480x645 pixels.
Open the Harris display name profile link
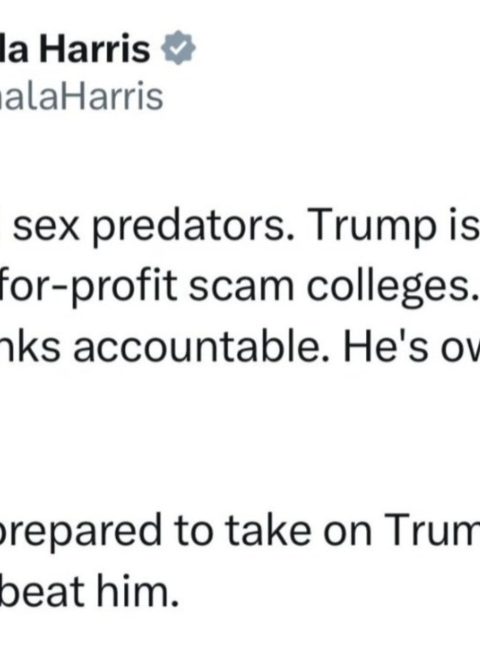click(x=75, y=49)
